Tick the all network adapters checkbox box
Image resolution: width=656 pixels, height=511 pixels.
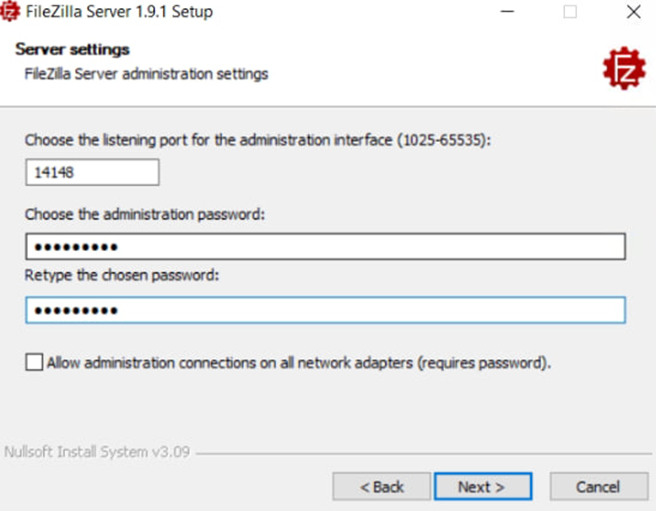[x=34, y=363]
